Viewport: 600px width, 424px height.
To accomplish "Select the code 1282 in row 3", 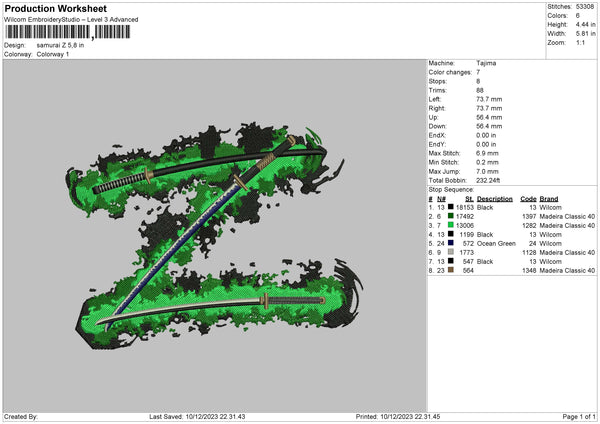I will click(x=529, y=226).
